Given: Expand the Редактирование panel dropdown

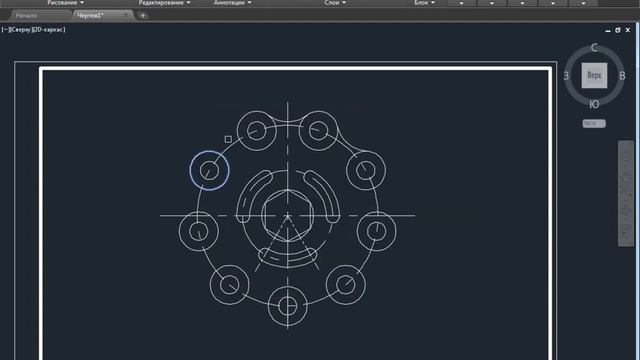Looking at the screenshot, I should tap(164, 2).
